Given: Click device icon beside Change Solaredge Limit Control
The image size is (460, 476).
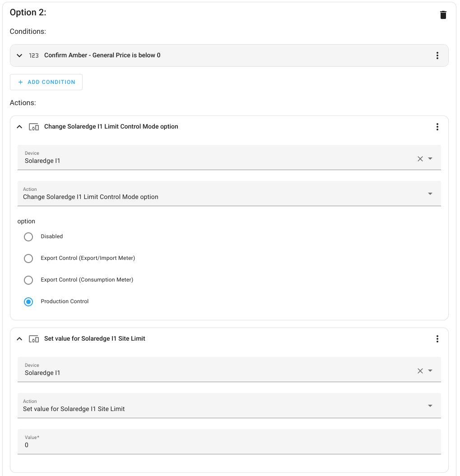Looking at the screenshot, I should click(34, 127).
